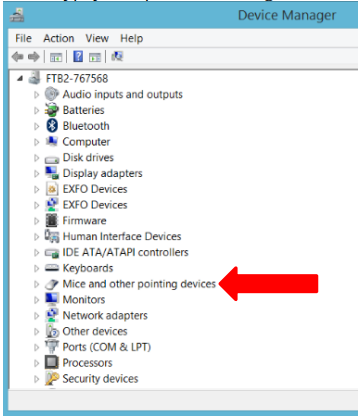Click the second EXFO Devices network icon
This screenshot has height=418, width=362.
52,205
